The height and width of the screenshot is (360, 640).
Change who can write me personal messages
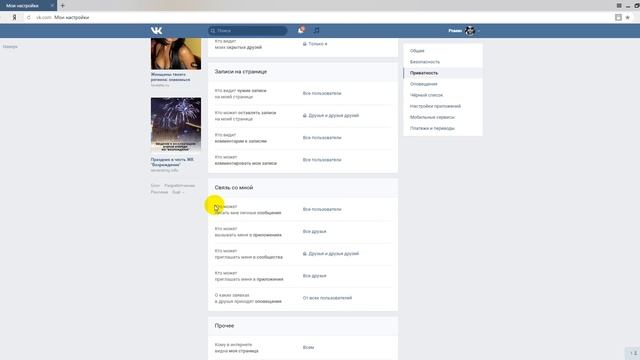[x=322, y=209]
